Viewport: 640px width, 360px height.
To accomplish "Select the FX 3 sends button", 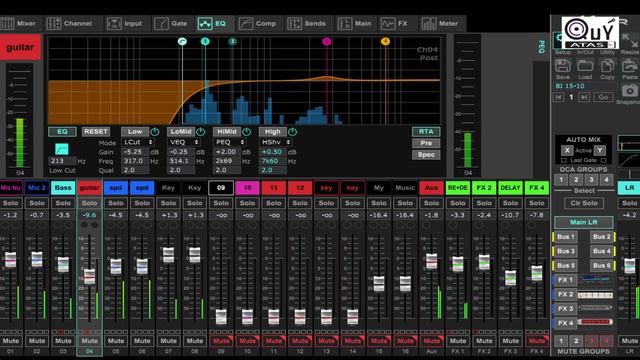I will pyautogui.click(x=565, y=309).
